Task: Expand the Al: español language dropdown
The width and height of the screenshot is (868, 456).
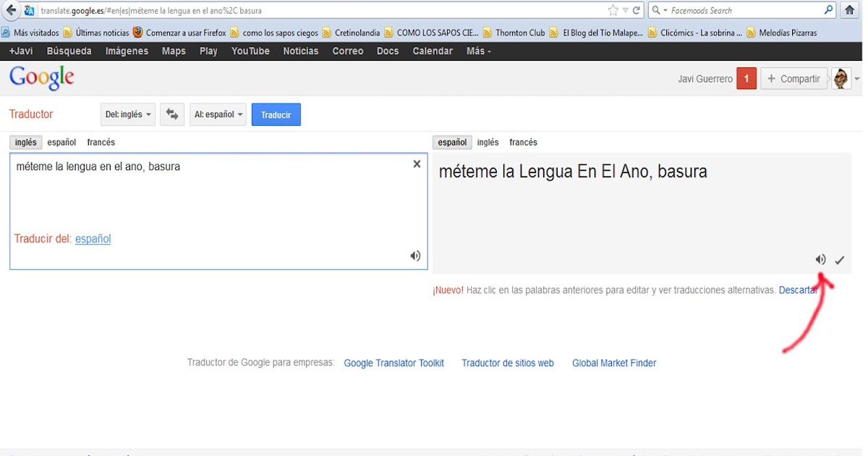Action: (x=218, y=114)
